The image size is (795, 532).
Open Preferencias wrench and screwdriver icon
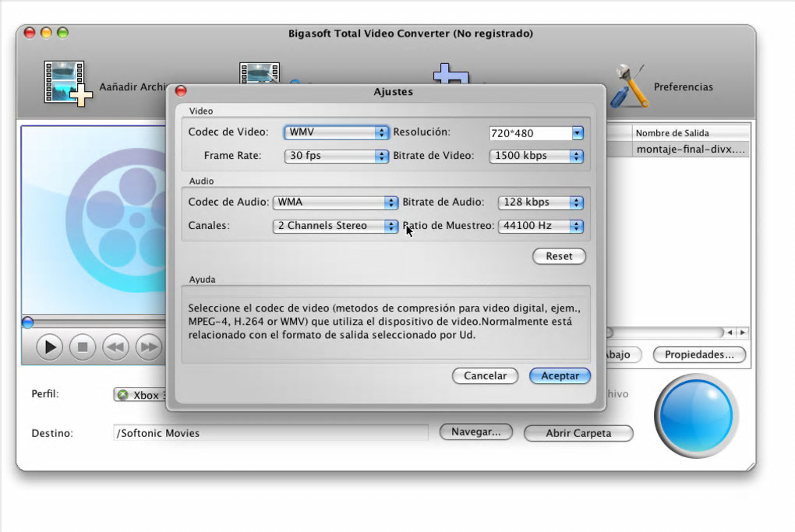[x=629, y=86]
